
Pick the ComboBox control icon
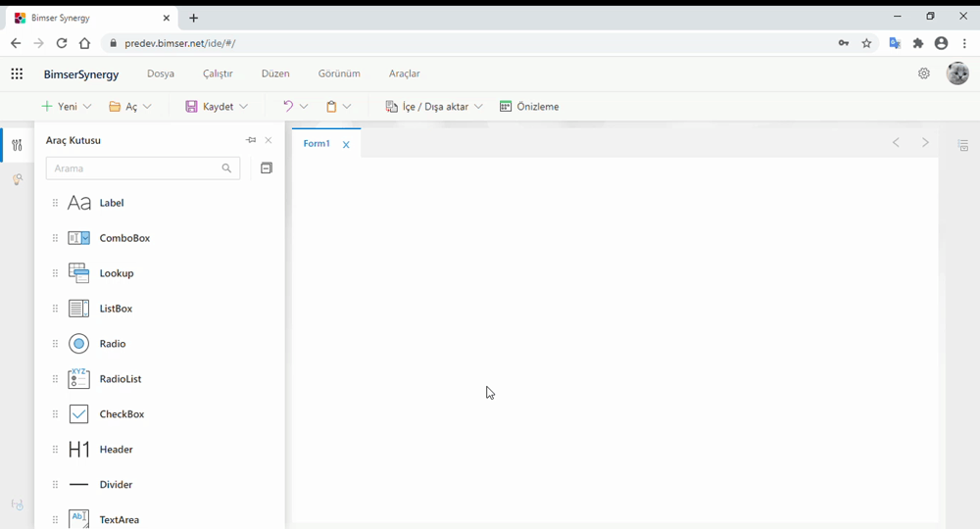tap(78, 238)
